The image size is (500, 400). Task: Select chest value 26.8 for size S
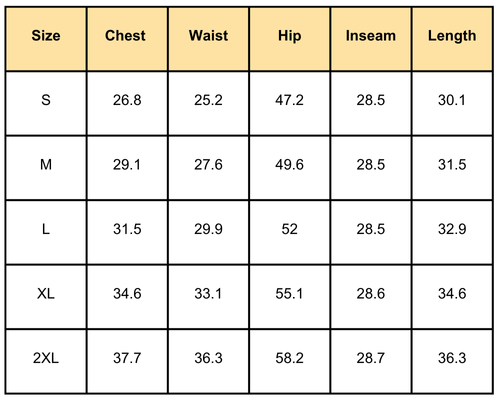127,100
